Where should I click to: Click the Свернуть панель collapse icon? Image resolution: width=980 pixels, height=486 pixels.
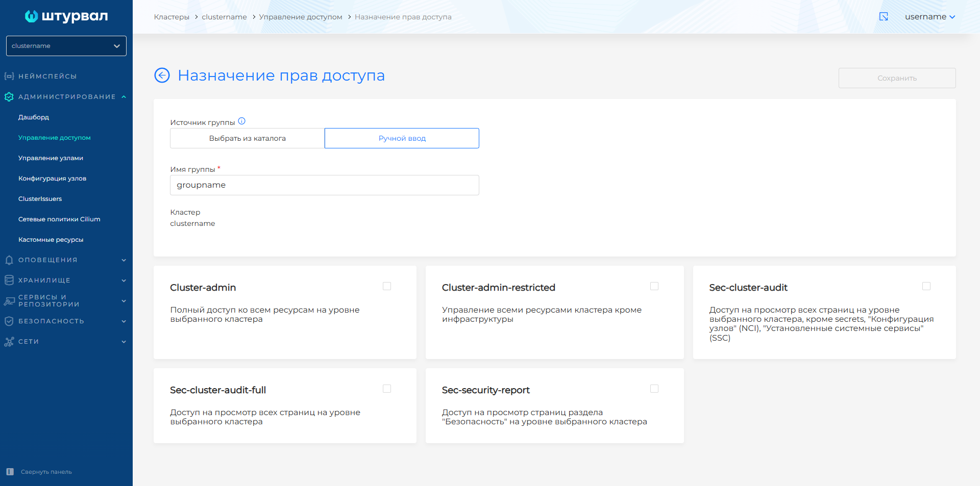[10, 472]
